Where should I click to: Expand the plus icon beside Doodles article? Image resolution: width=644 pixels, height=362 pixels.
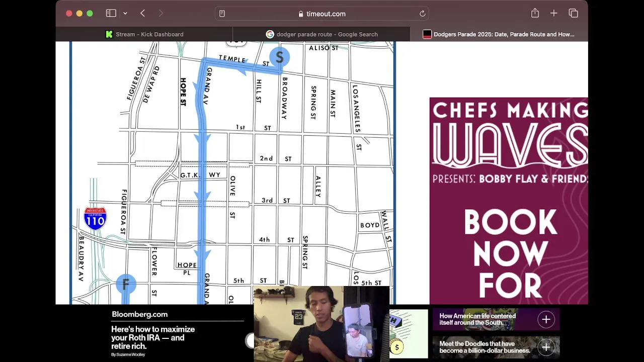[x=546, y=347]
